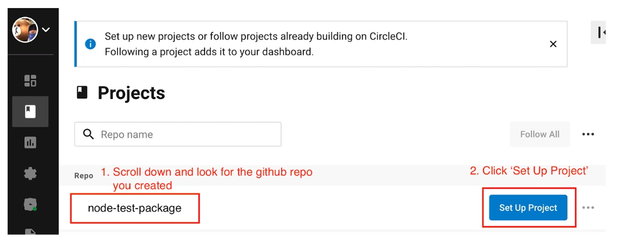Click the book icon beside Projects heading
This screenshot has height=240, width=644.
81,93
